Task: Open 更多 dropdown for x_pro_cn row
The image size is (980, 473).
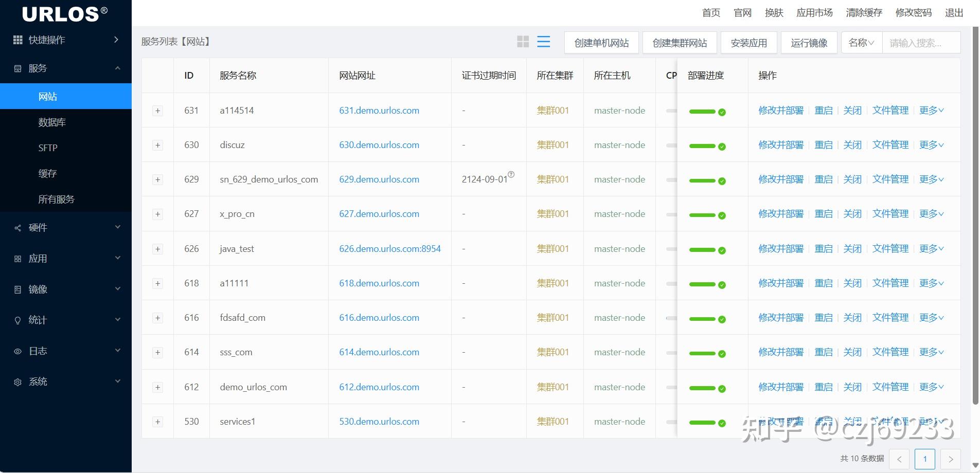Action: tap(932, 213)
